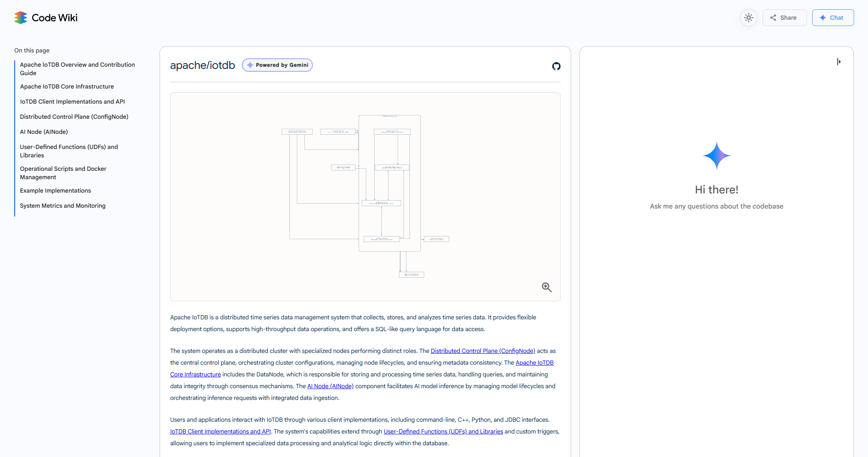Toggle light/dark theme with the sun icon
This screenshot has width=868, height=457.
[x=749, y=17]
